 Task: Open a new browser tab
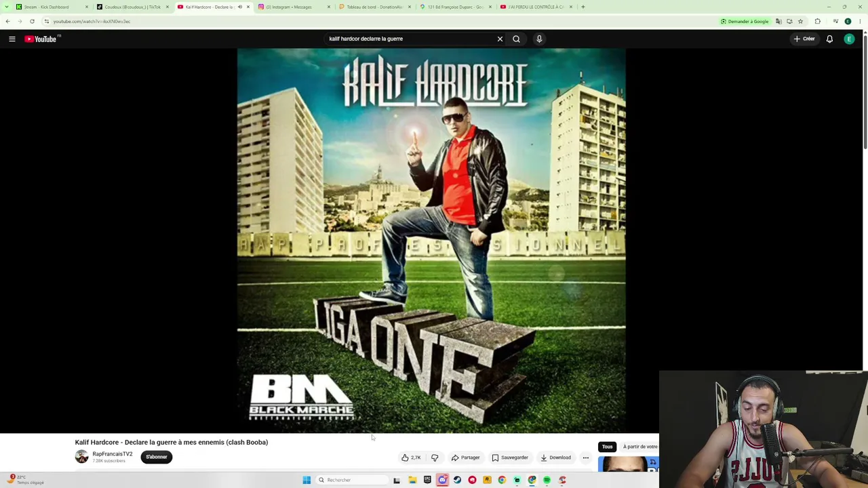(x=583, y=7)
